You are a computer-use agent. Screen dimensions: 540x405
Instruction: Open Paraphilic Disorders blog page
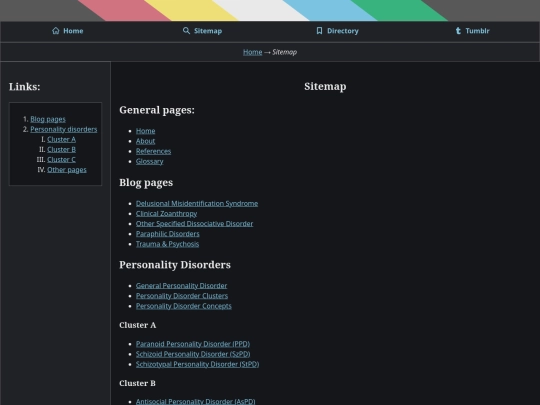pyautogui.click(x=167, y=234)
